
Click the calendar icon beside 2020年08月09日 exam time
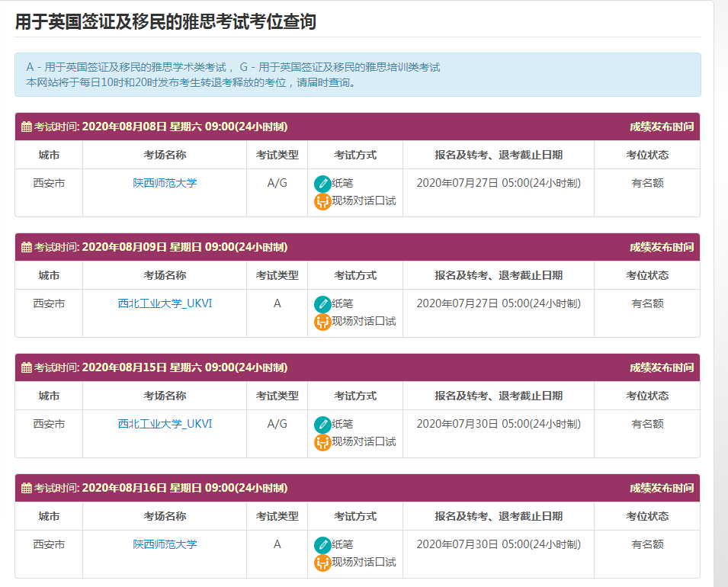(x=27, y=248)
